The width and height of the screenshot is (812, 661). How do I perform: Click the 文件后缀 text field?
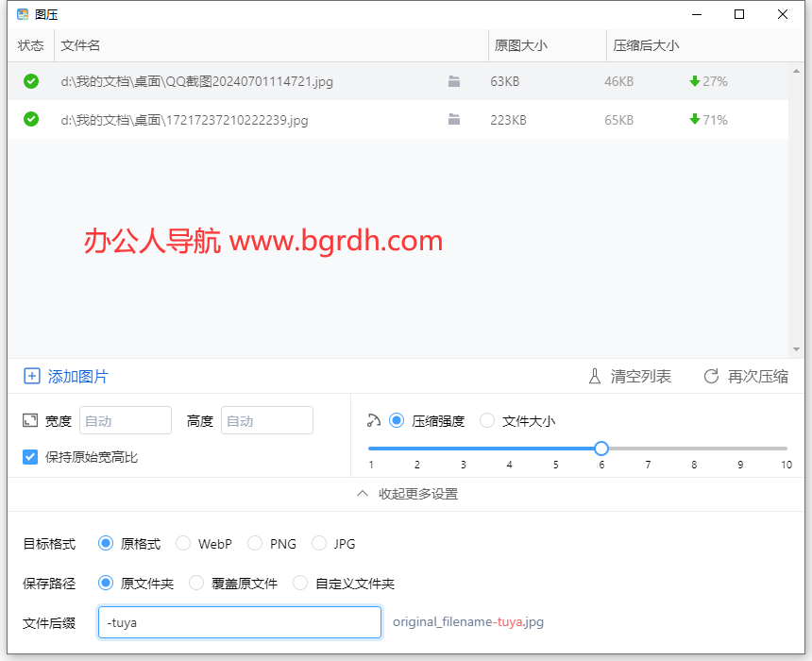point(240,622)
